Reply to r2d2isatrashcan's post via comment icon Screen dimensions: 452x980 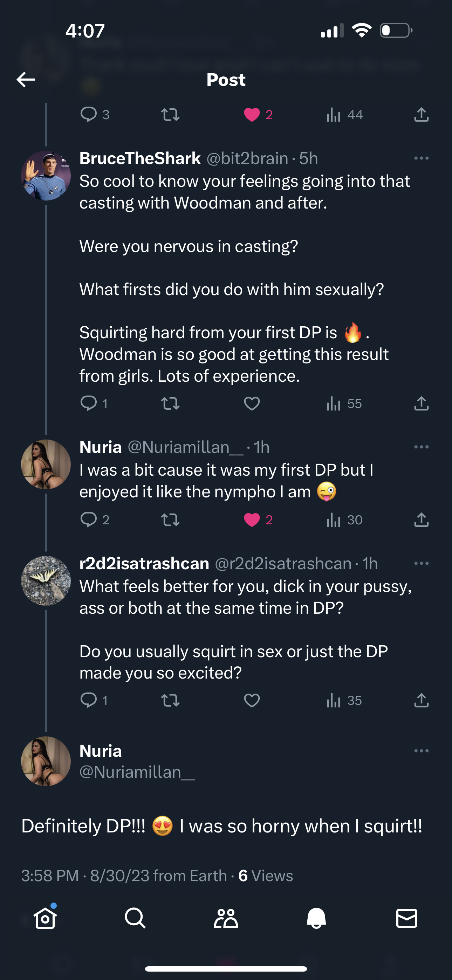[x=89, y=700]
